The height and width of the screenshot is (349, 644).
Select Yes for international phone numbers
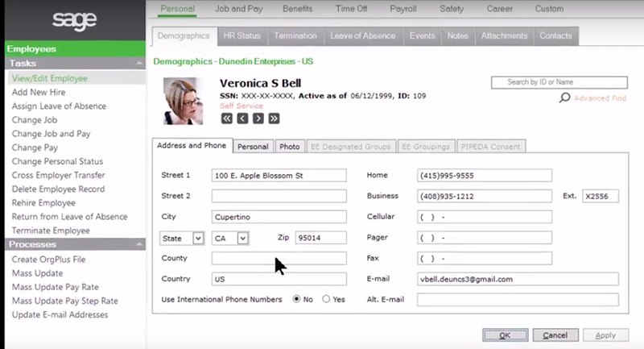(x=326, y=299)
